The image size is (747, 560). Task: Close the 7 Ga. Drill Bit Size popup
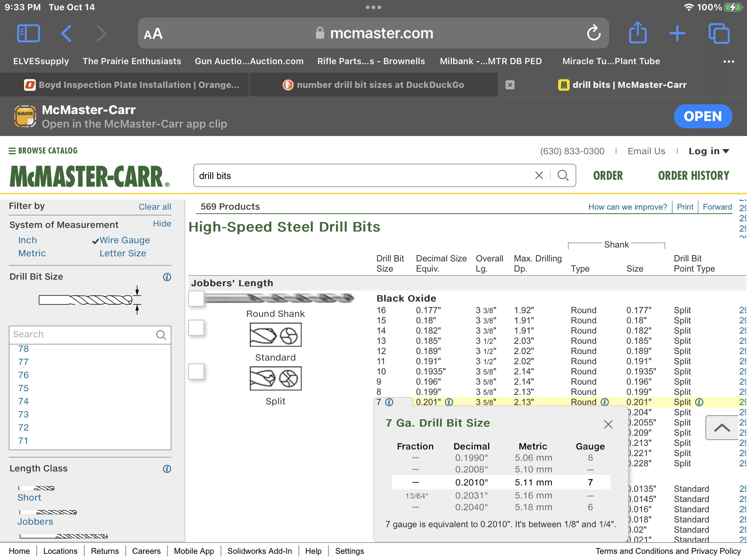pyautogui.click(x=608, y=424)
